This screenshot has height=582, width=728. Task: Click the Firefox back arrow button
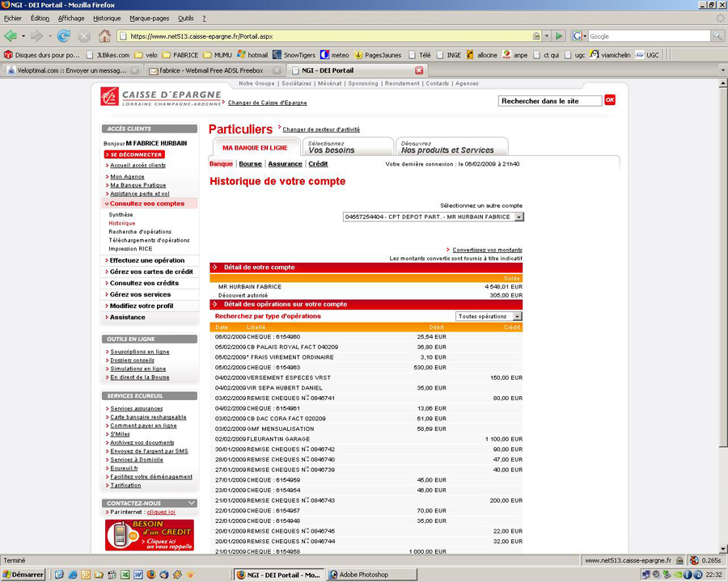point(11,36)
